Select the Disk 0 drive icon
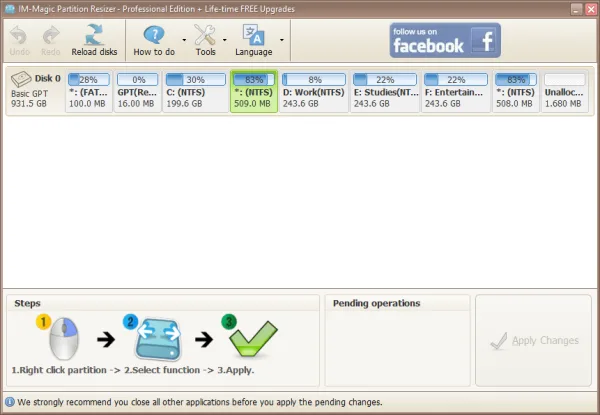Screen dimensions: 600x415 tap(21, 79)
